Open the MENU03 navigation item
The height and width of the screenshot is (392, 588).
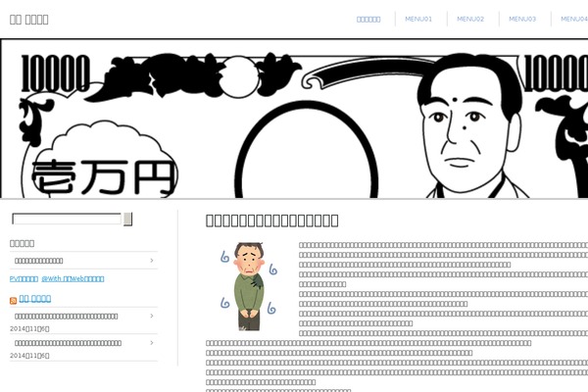tap(522, 19)
